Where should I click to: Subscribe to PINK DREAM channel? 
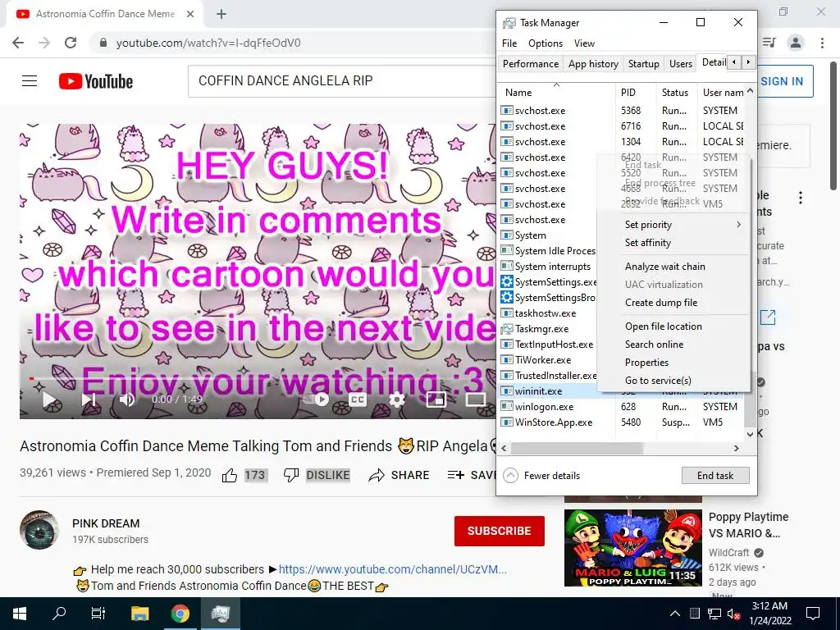500,531
